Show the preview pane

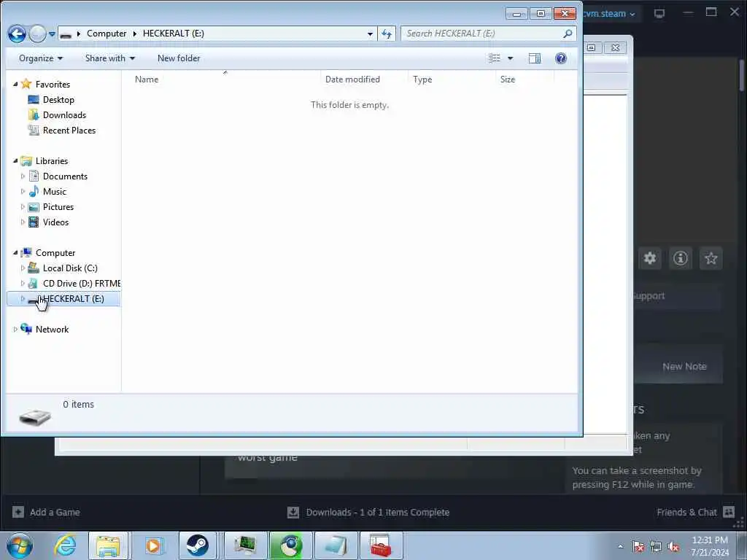point(535,58)
